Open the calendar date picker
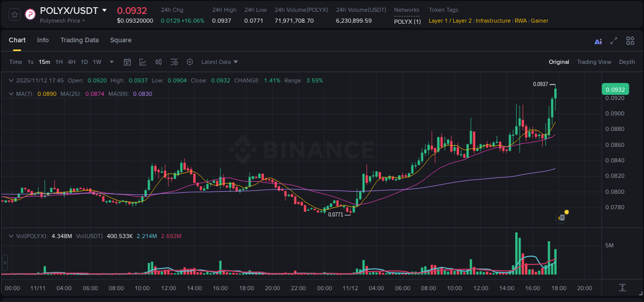Screen dimensions: 644x302 [x=127, y=62]
